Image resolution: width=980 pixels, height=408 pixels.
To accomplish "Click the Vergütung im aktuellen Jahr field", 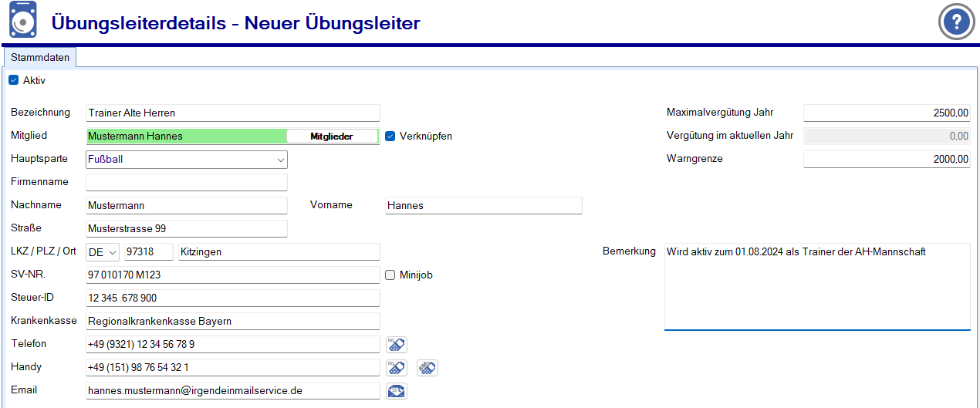I will (x=887, y=137).
